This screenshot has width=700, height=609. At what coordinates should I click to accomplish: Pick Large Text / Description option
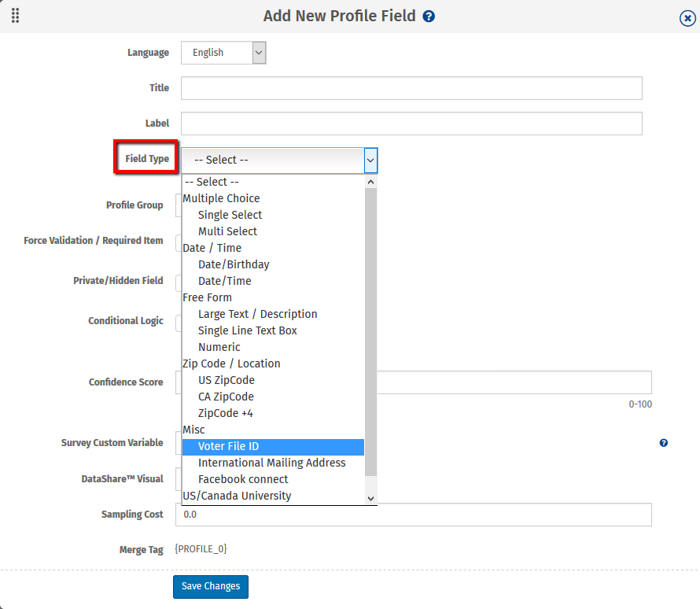[x=257, y=314]
